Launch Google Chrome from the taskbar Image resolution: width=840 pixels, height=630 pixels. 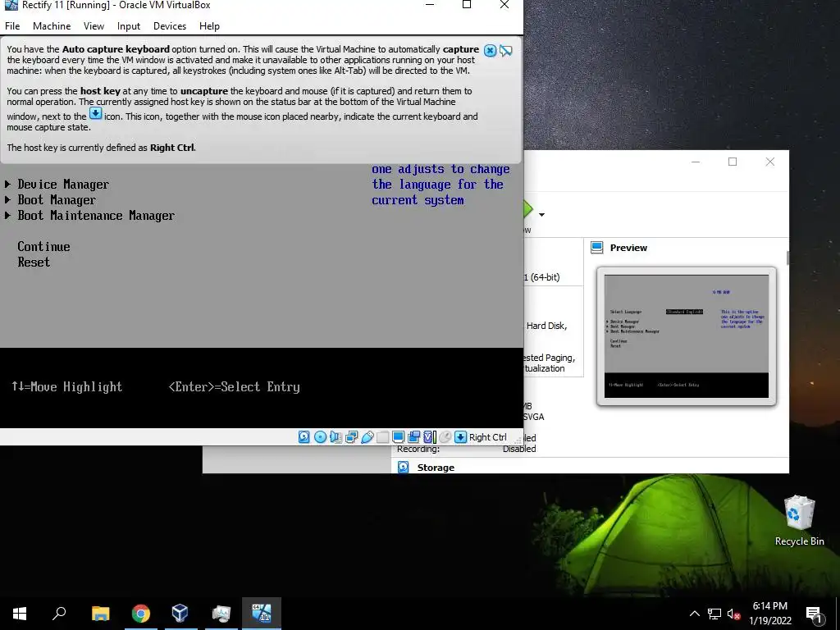pos(140,614)
